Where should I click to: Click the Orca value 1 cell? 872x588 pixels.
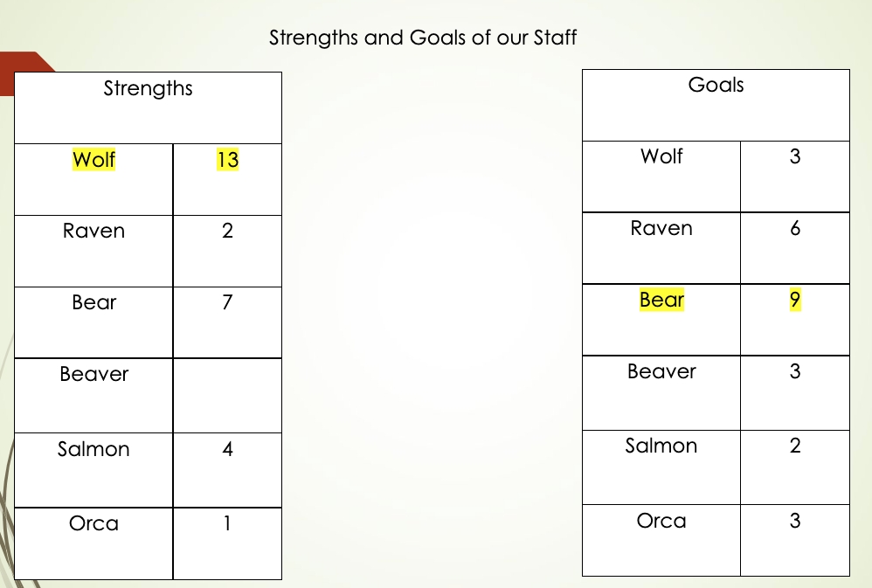[227, 524]
